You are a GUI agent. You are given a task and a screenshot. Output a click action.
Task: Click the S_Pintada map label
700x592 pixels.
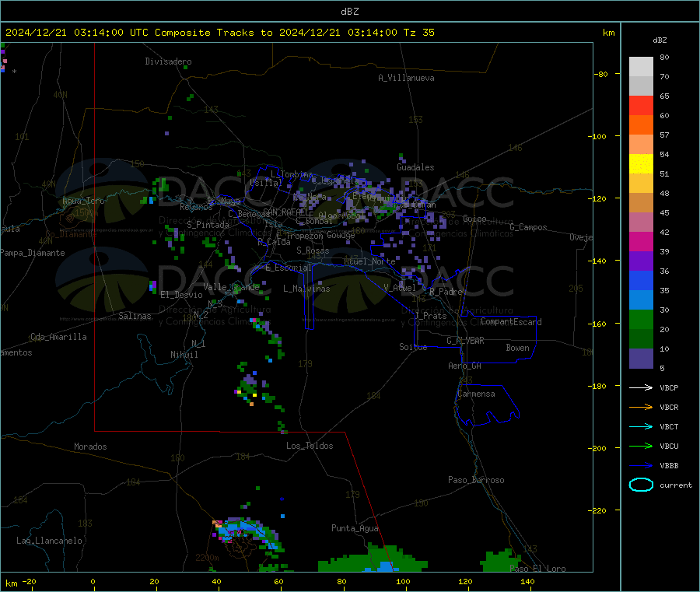208,225
